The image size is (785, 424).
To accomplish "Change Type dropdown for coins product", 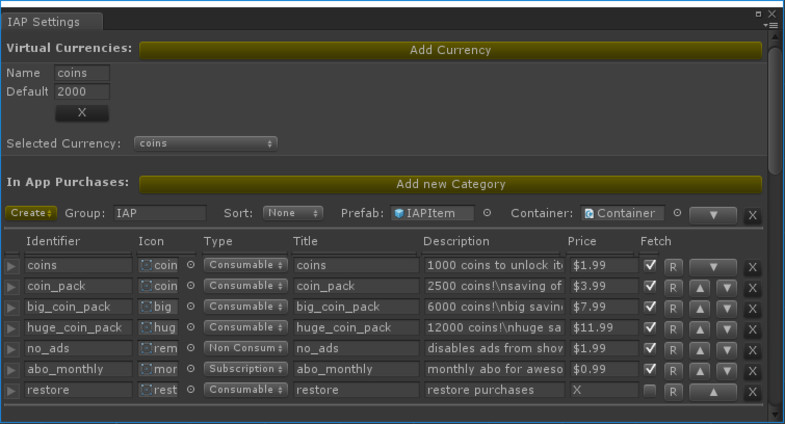I will [x=245, y=265].
